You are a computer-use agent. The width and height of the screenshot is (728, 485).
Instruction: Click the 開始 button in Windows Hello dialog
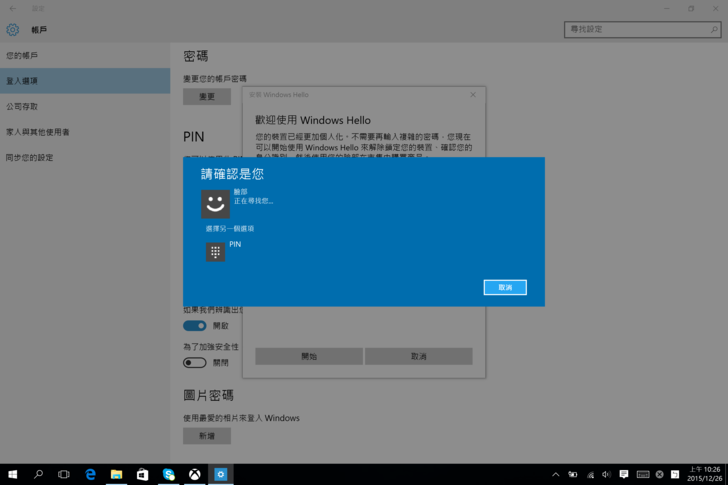tap(309, 356)
